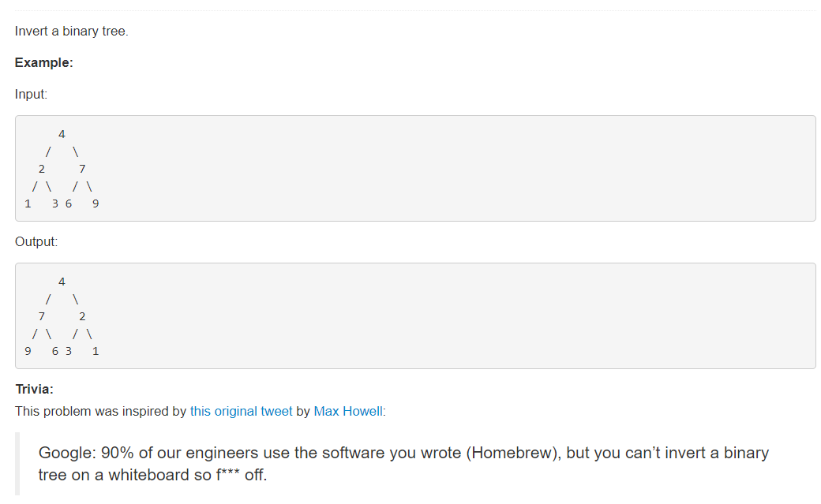
Task: Open the Max Howell profile link
Action: coord(348,412)
